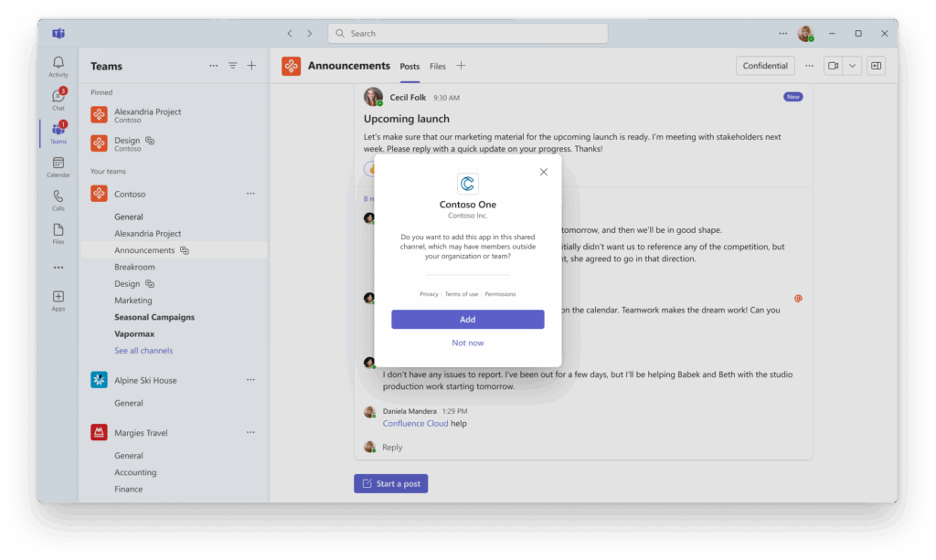Open the Apps store icon
Image resolution: width=936 pixels, height=560 pixels.
(x=58, y=301)
